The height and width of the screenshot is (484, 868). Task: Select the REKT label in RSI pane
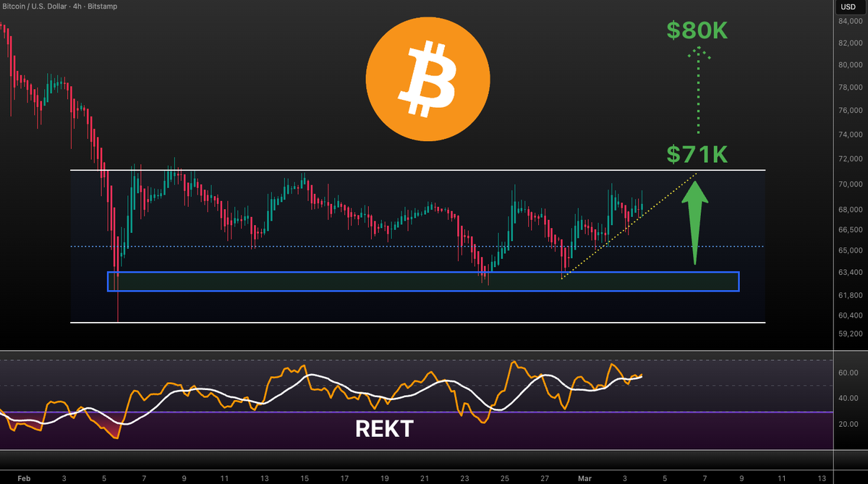click(384, 430)
